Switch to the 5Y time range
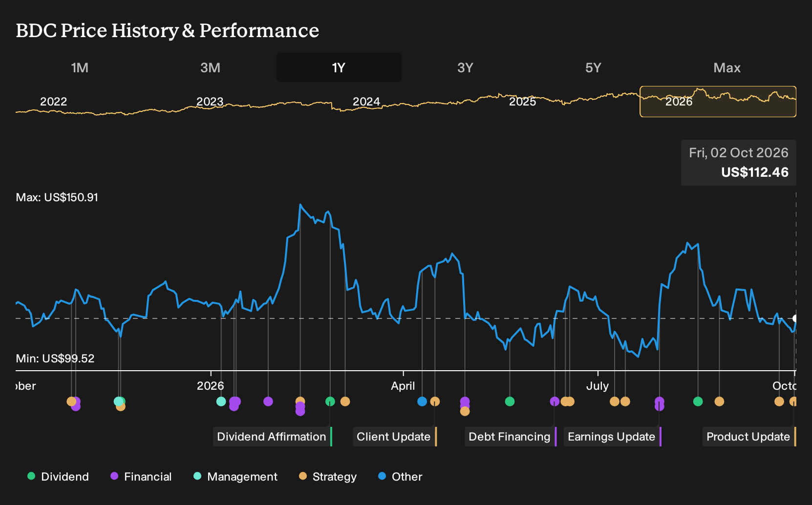 point(593,67)
